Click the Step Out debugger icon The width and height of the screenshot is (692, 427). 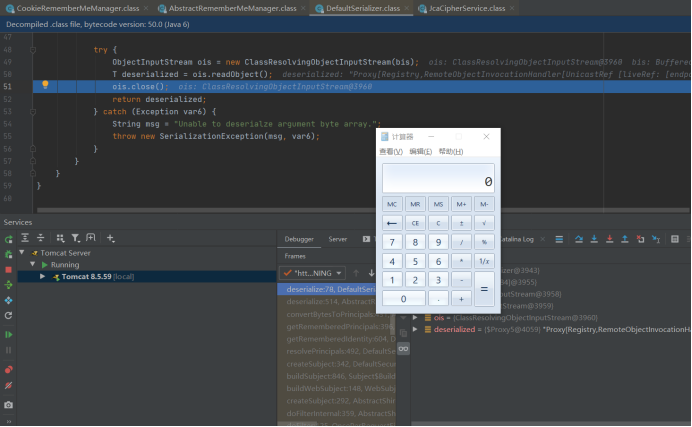click(x=624, y=239)
